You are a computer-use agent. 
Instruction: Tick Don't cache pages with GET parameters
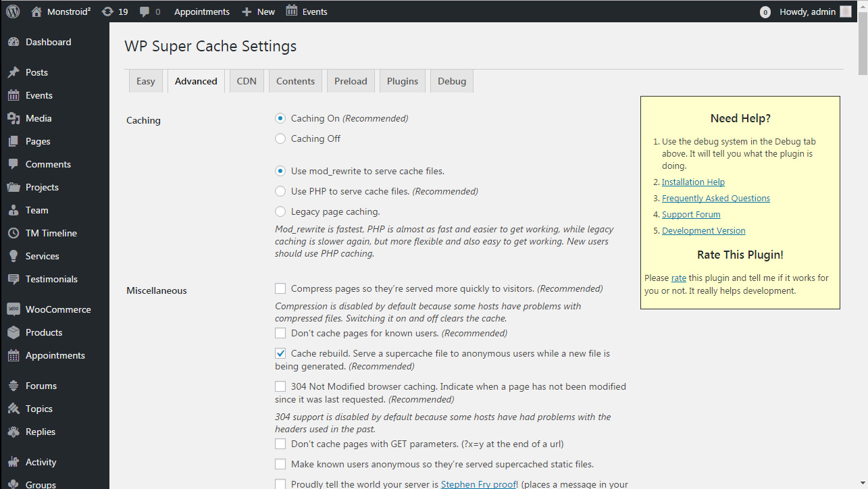(x=280, y=444)
